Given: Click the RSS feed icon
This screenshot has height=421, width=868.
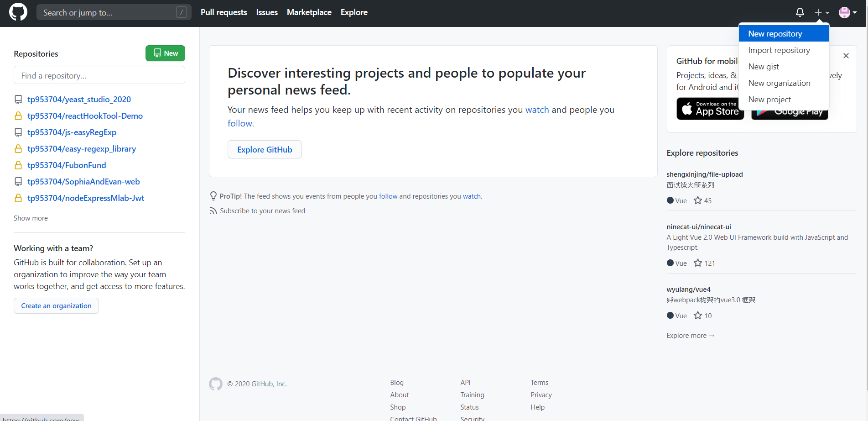Looking at the screenshot, I should [213, 211].
